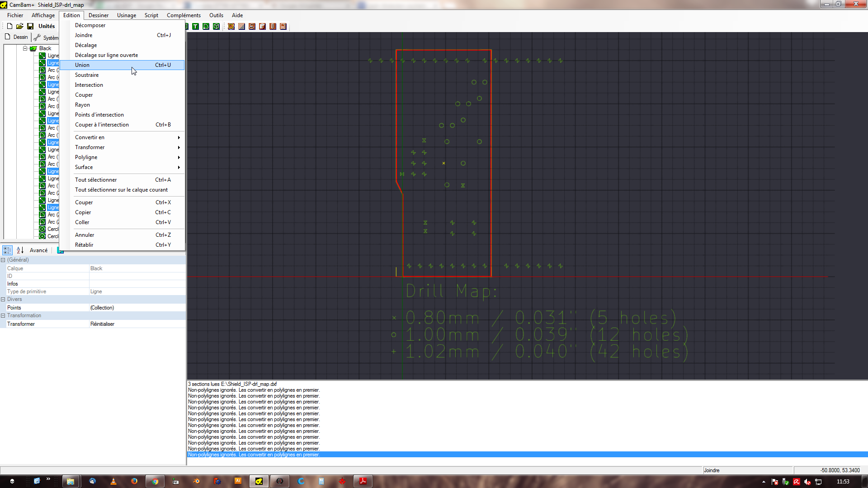Click the Pocket machining operation icon
The width and height of the screenshot is (868, 488).
point(241,27)
